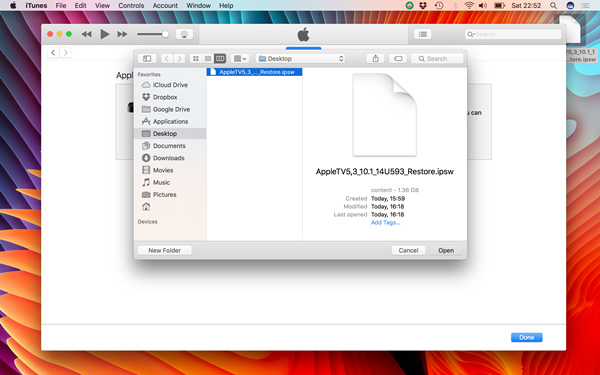
Task: Select Desktop in the sidebar
Action: pos(170,134)
